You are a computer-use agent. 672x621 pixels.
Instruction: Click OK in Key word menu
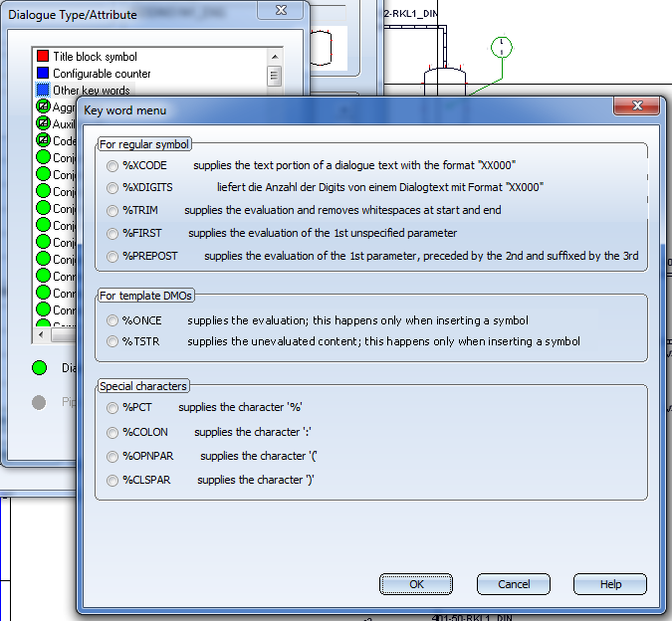(x=416, y=584)
